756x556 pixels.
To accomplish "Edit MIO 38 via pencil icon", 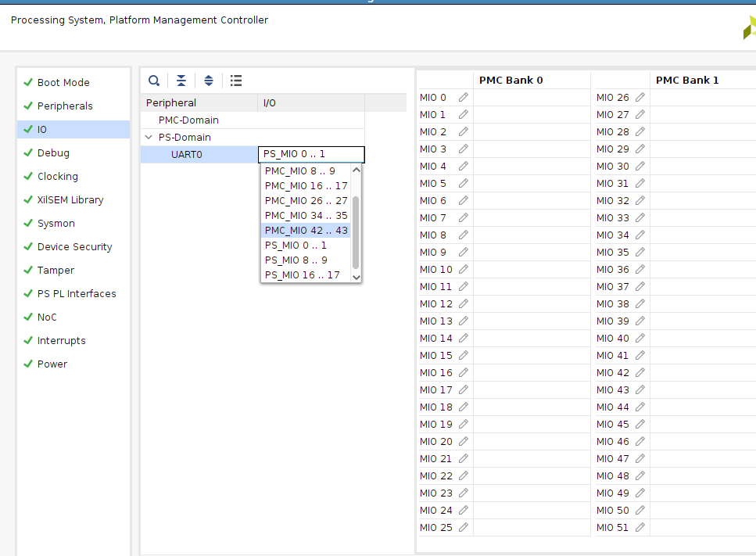I will click(640, 303).
